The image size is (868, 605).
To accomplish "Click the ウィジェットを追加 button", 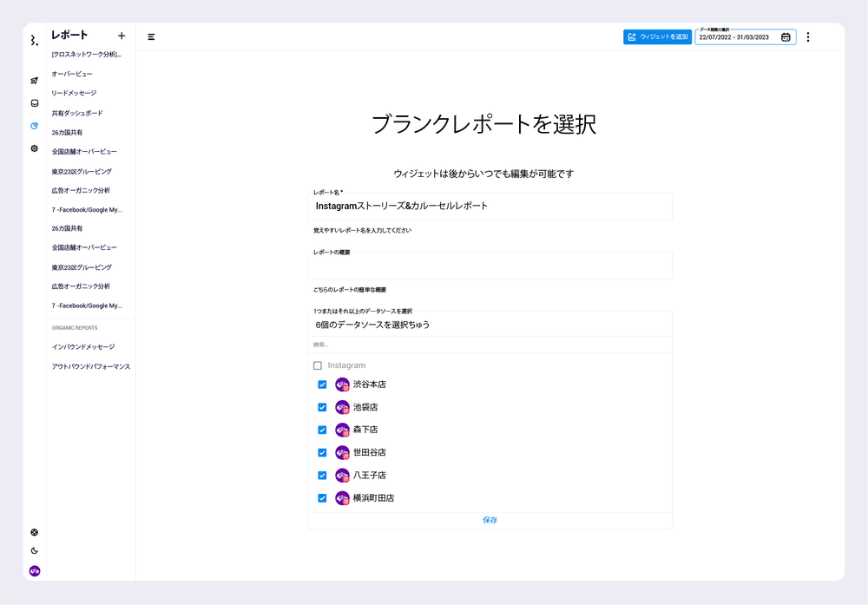I will point(657,37).
